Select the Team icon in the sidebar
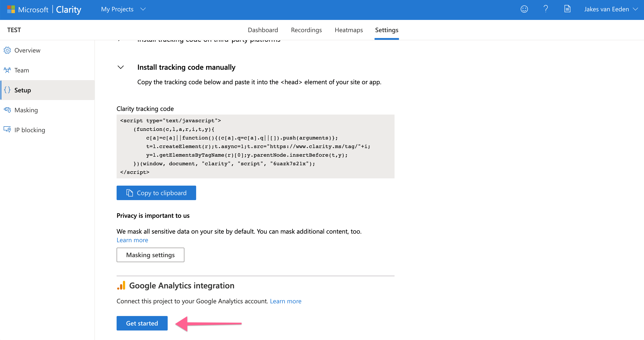 7,70
